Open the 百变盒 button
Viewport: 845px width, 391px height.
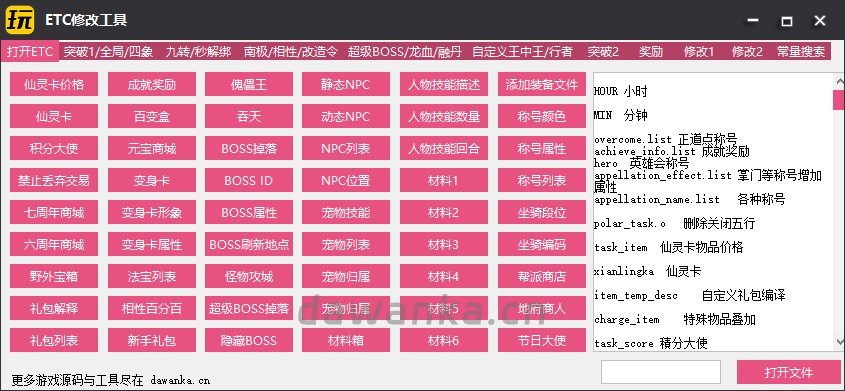click(152, 116)
